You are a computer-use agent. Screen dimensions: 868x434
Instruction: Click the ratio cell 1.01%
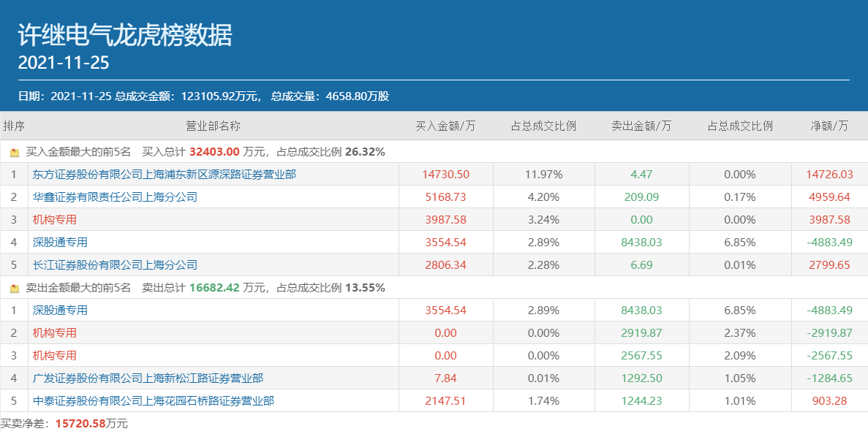tap(740, 401)
